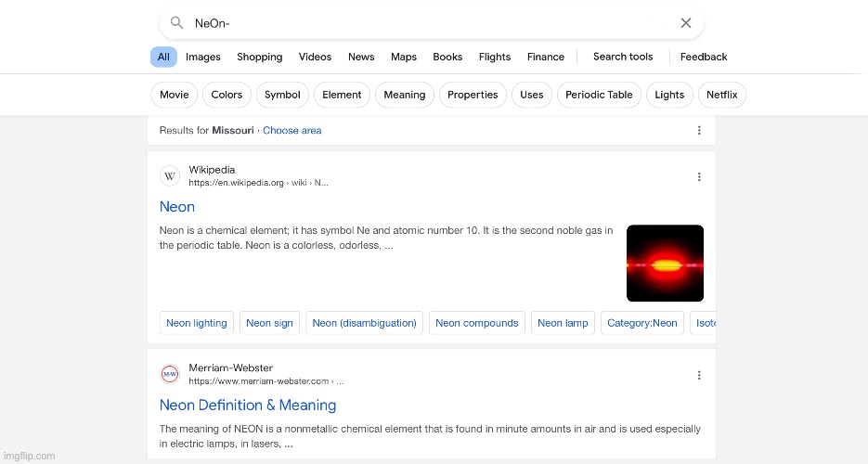Image resolution: width=868 pixels, height=464 pixels.
Task: Click the magnifying glass search icon
Action: (x=176, y=23)
